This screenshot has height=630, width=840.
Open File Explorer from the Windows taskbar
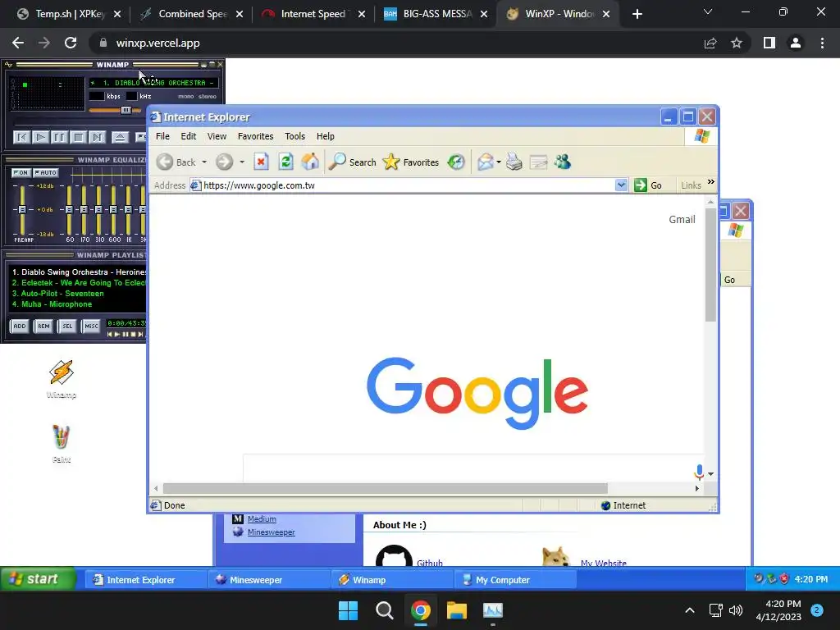[457, 610]
